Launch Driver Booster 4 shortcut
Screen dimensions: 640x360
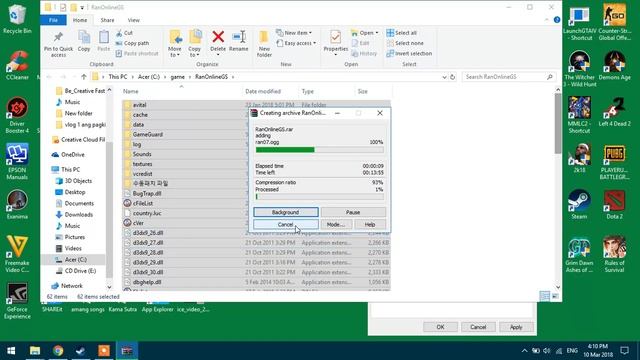point(17,115)
